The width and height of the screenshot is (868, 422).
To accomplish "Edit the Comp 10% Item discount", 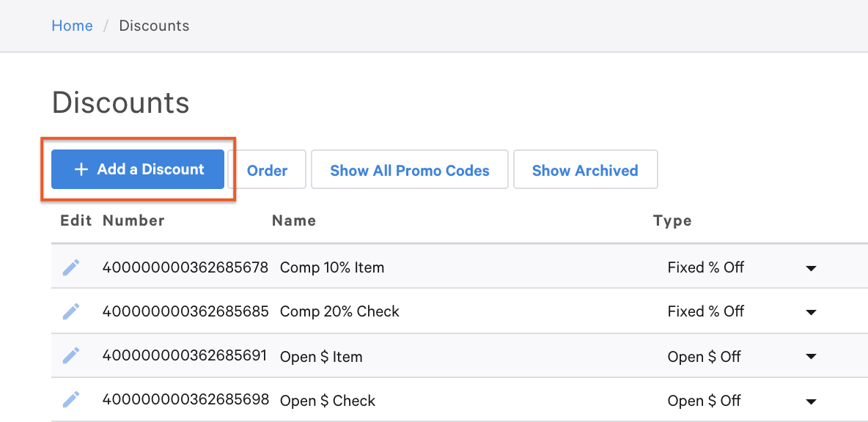I will coord(70,267).
